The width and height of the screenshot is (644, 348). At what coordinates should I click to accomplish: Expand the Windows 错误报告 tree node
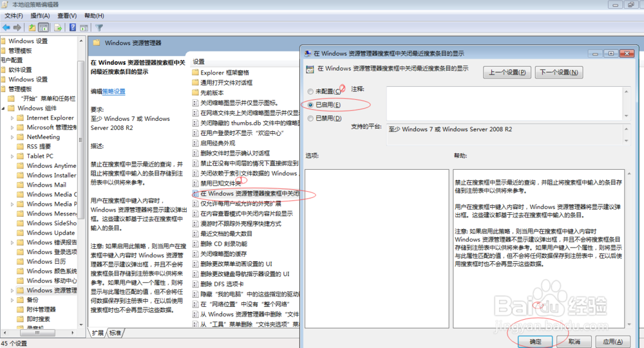[x=12, y=243]
